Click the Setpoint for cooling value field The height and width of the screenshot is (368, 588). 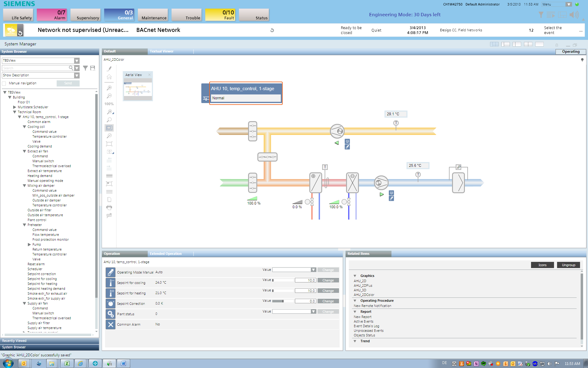[305, 280]
